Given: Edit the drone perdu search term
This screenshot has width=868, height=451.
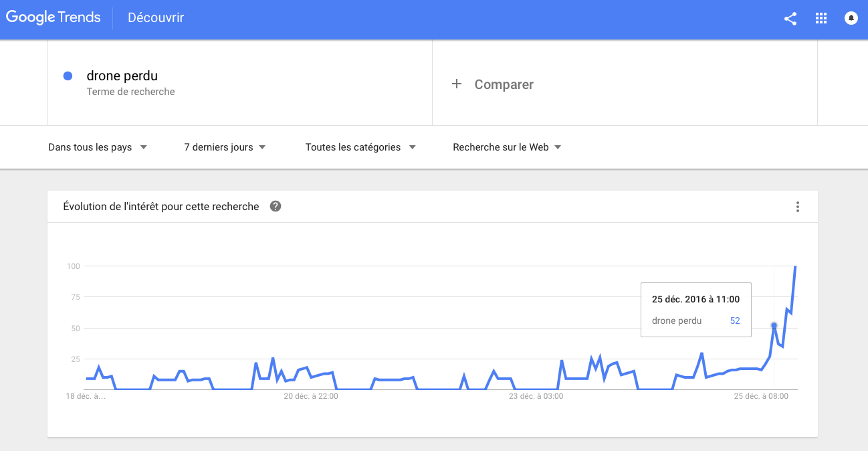Looking at the screenshot, I should [x=122, y=76].
